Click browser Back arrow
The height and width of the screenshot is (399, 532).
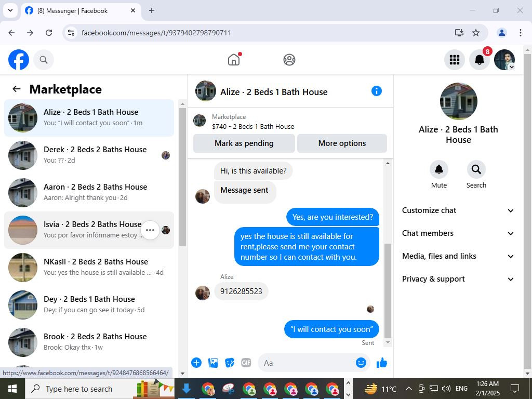click(11, 33)
